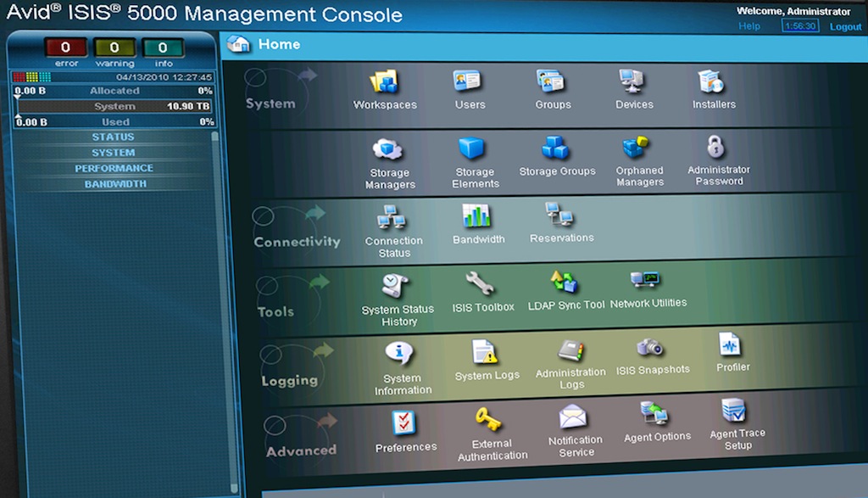Open the Help link
The height and width of the screenshot is (498, 868).
click(749, 26)
